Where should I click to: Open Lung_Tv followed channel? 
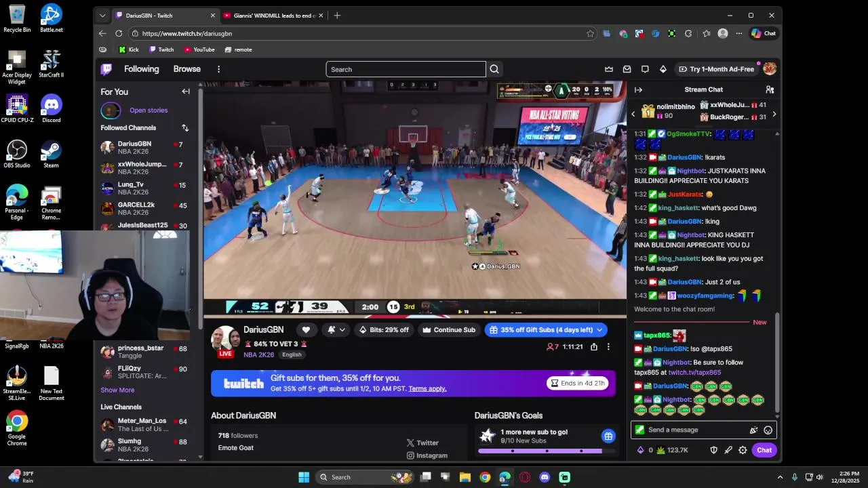[144, 188]
